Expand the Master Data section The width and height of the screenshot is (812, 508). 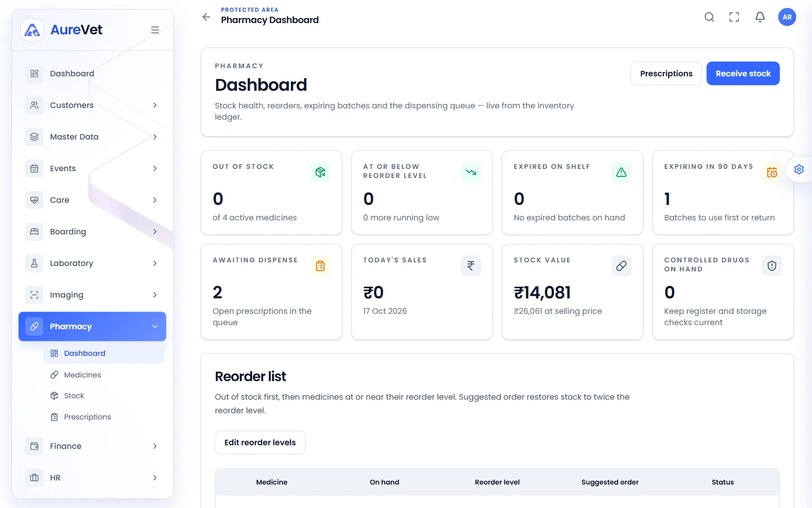point(92,137)
